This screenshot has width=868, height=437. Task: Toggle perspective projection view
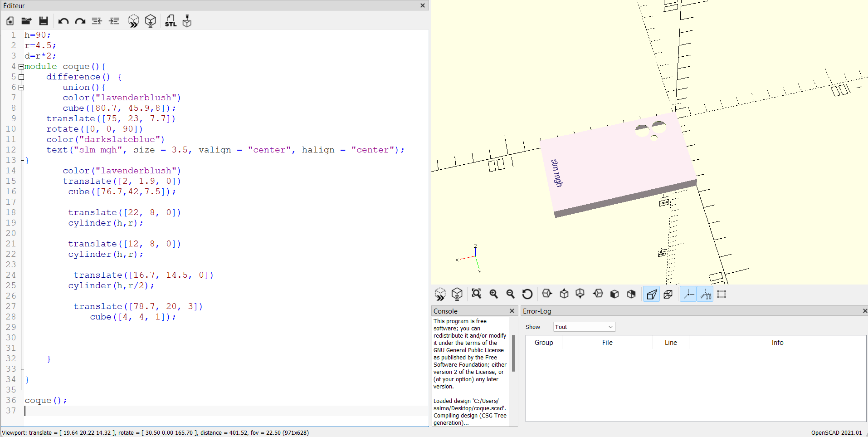(652, 294)
